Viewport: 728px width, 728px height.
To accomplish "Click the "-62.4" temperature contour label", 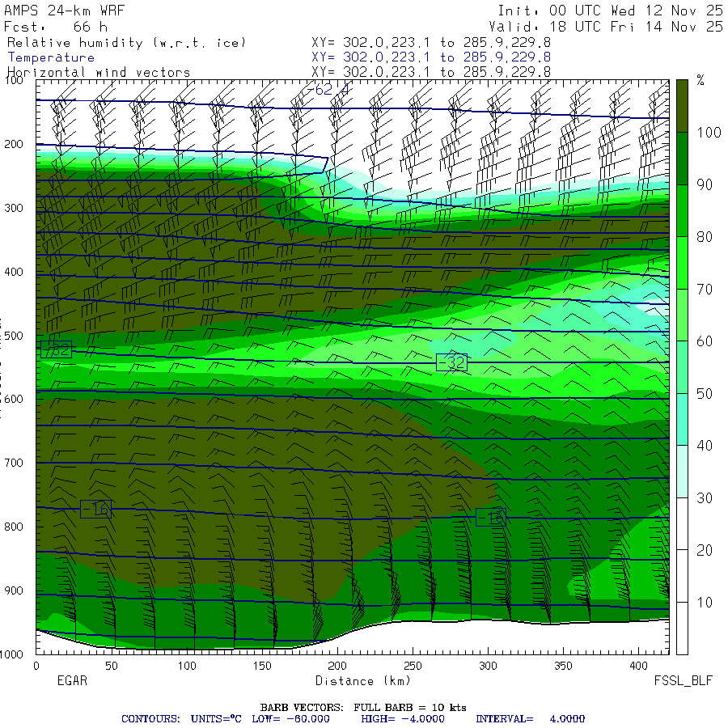I will tap(328, 89).
